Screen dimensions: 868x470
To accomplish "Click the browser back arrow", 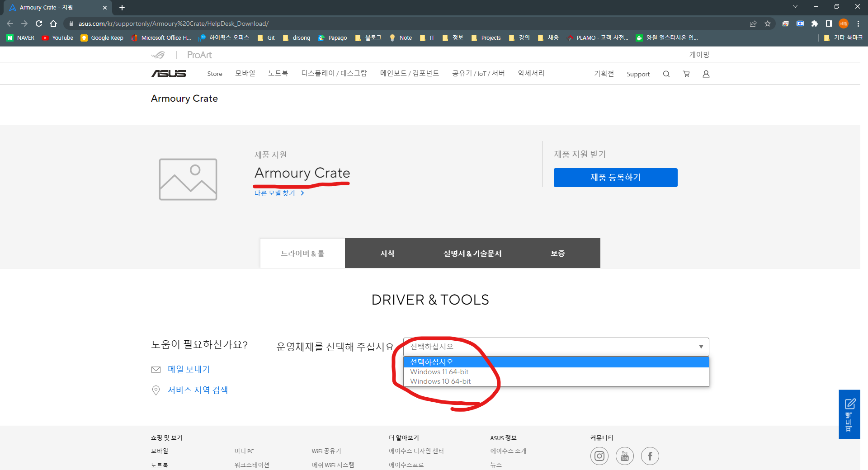I will (x=10, y=23).
